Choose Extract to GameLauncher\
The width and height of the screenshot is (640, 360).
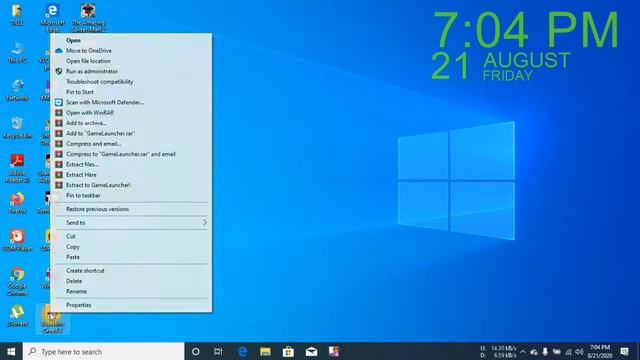[131, 185]
